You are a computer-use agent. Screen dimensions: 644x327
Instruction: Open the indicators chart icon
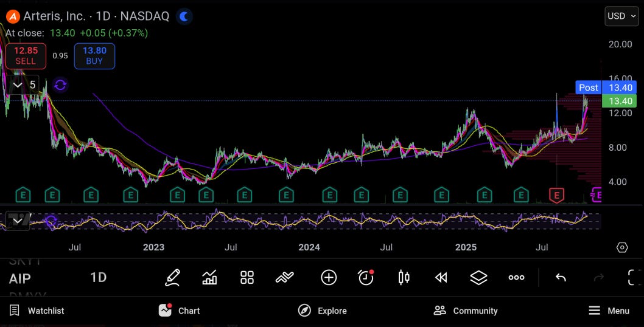click(209, 278)
